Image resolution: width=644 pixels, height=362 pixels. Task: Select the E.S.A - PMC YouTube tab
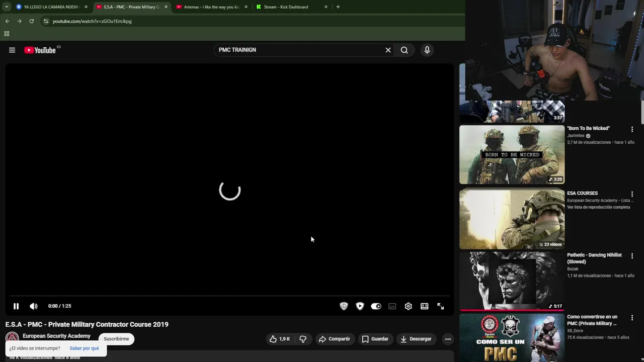click(x=132, y=7)
